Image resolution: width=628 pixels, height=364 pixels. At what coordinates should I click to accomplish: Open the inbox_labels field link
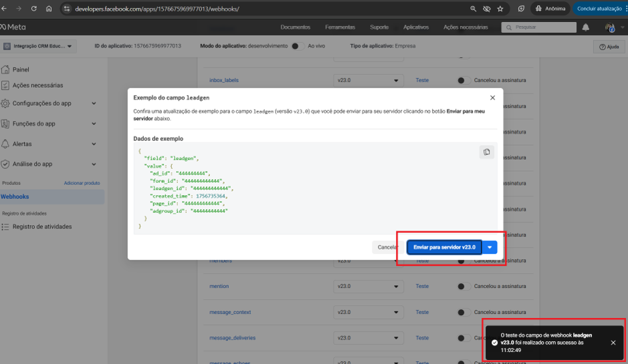224,80
